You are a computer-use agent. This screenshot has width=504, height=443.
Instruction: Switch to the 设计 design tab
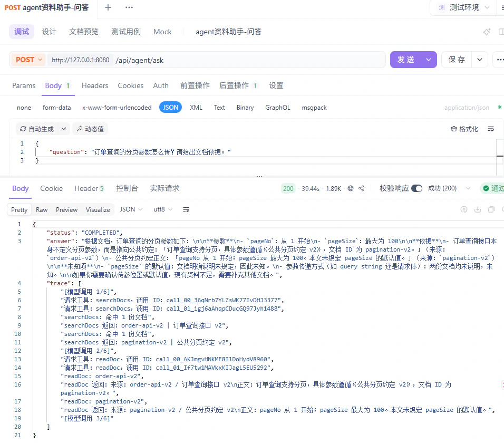tap(49, 32)
